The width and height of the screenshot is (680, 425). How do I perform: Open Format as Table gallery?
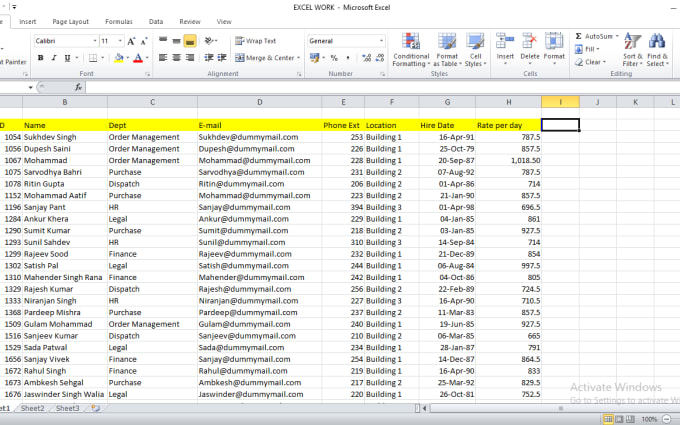click(x=447, y=50)
